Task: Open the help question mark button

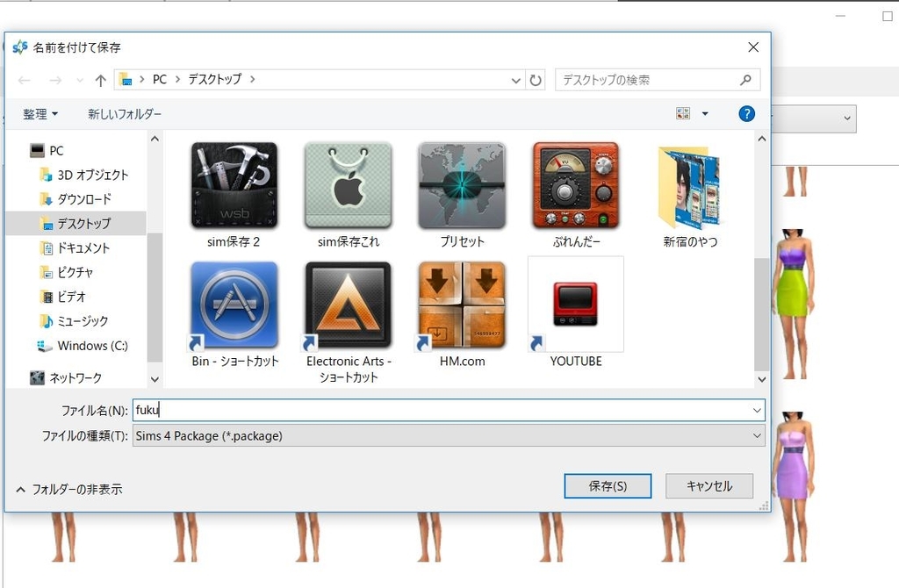Action: (746, 114)
